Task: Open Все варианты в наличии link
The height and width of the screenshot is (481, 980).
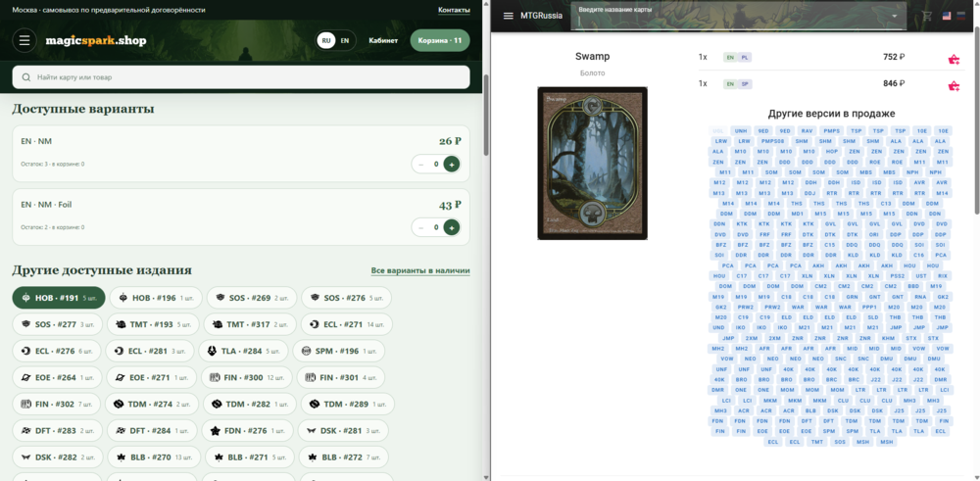Action: (420, 270)
